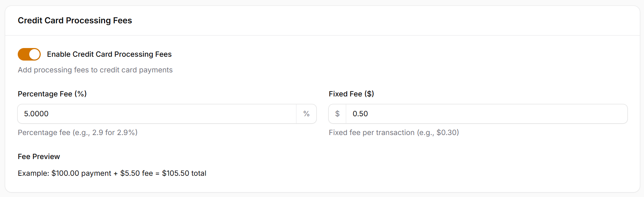Click the "Fee Preview" heading
Screen dimensions: 644x197
pyautogui.click(x=39, y=157)
